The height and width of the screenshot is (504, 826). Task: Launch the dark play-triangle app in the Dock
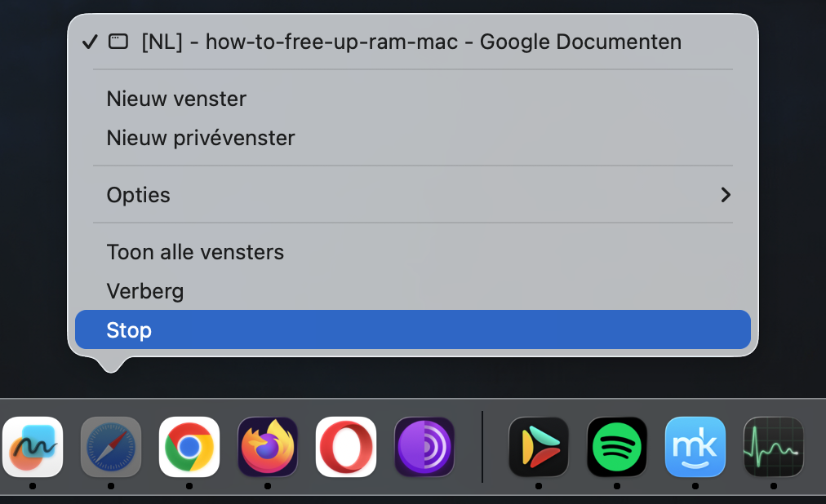(538, 447)
